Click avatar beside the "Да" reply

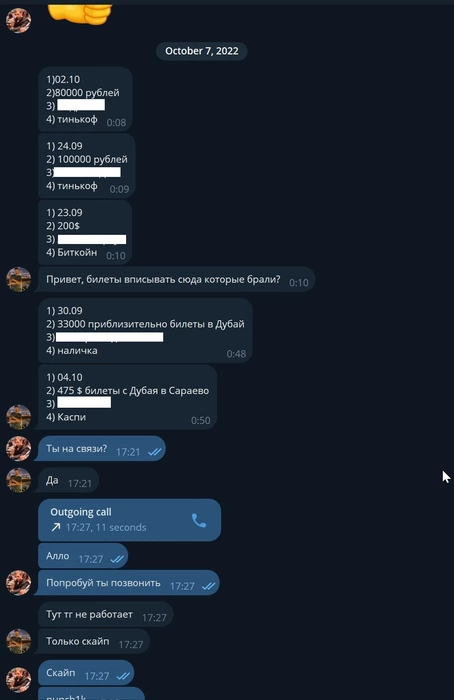[18, 480]
